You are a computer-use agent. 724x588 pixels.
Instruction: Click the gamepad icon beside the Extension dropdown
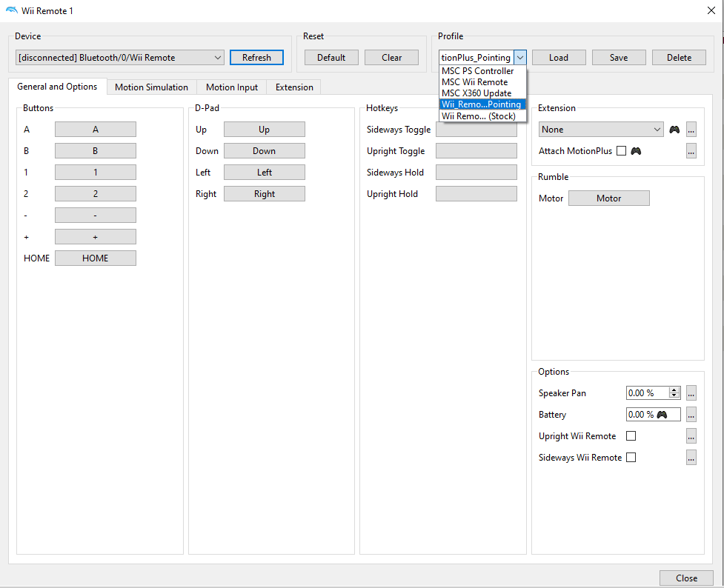pyautogui.click(x=674, y=130)
